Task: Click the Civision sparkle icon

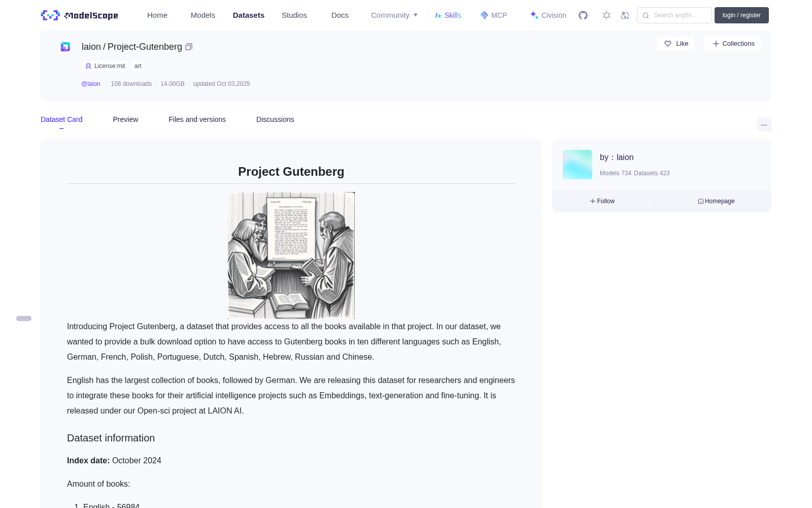Action: pos(534,15)
